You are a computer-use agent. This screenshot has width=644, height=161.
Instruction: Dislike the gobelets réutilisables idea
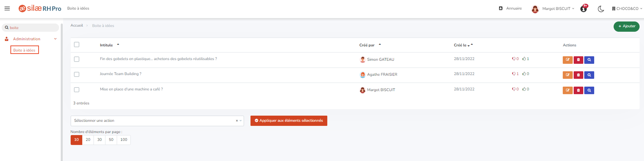click(x=515, y=59)
